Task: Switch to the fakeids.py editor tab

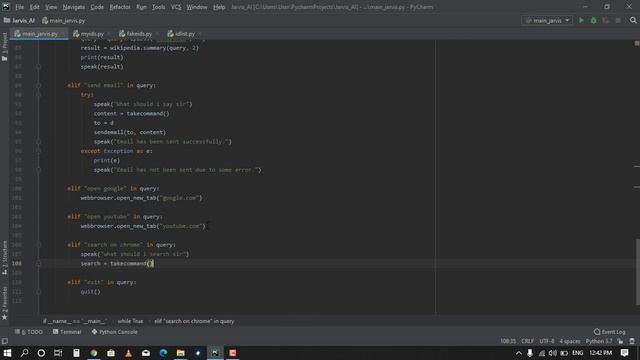Action: click(x=139, y=34)
